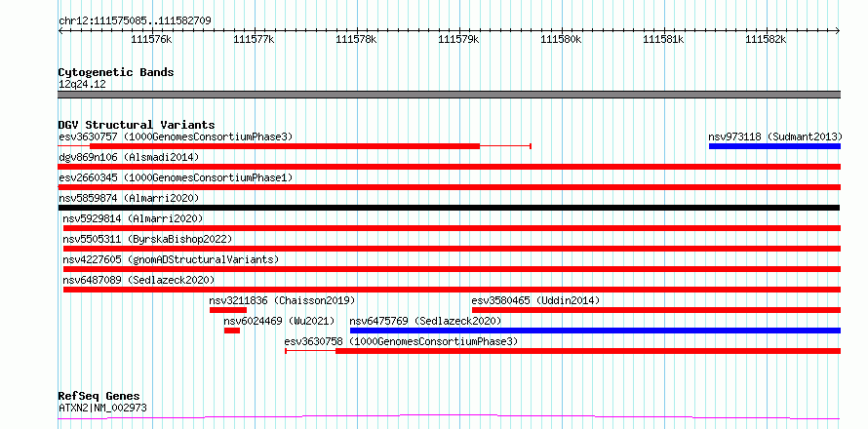The height and width of the screenshot is (429, 868).
Task: Select the nsv5505311 red bar
Action: [x=452, y=249]
